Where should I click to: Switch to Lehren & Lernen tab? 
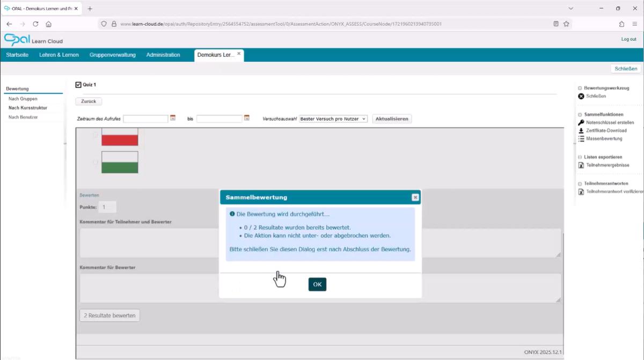pyautogui.click(x=59, y=55)
